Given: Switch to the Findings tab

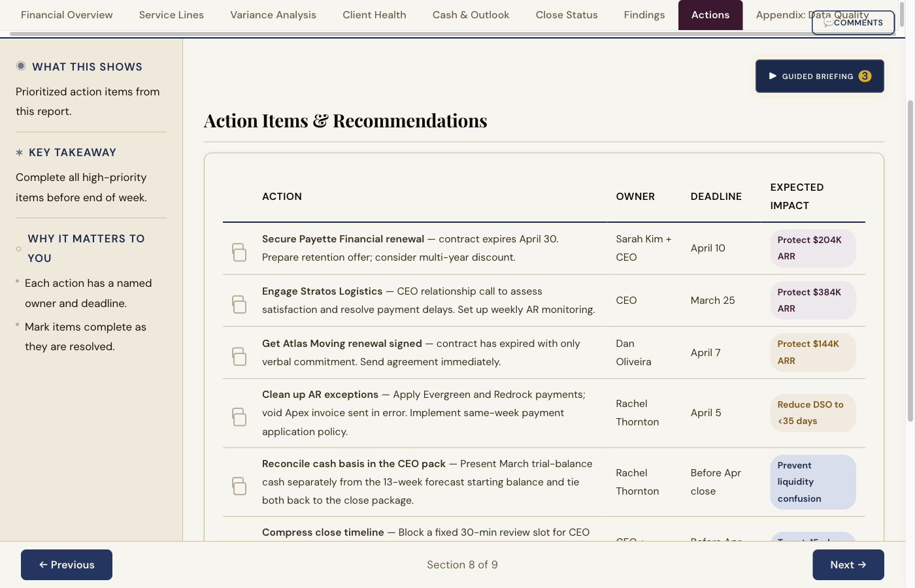Looking at the screenshot, I should click(x=644, y=15).
